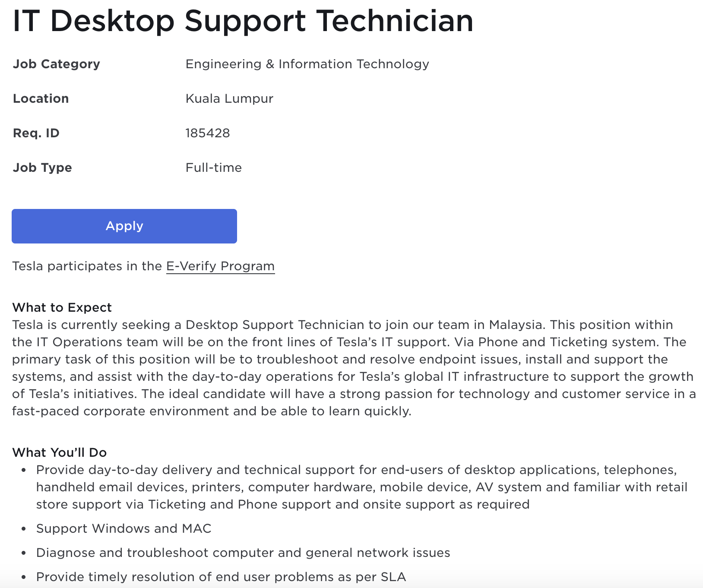Select the Job Category label
The image size is (703, 588).
click(x=57, y=64)
